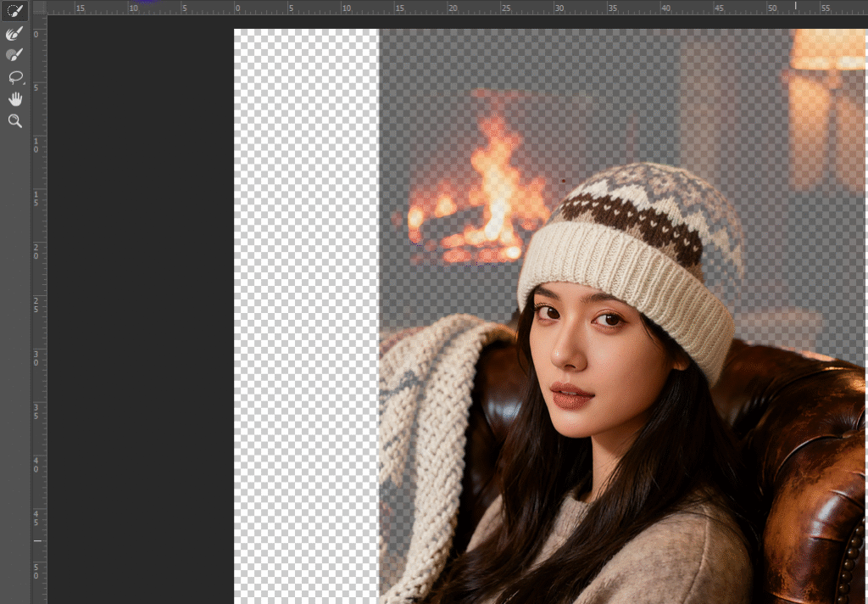Choose the Zoom magnifier tool

[14, 121]
